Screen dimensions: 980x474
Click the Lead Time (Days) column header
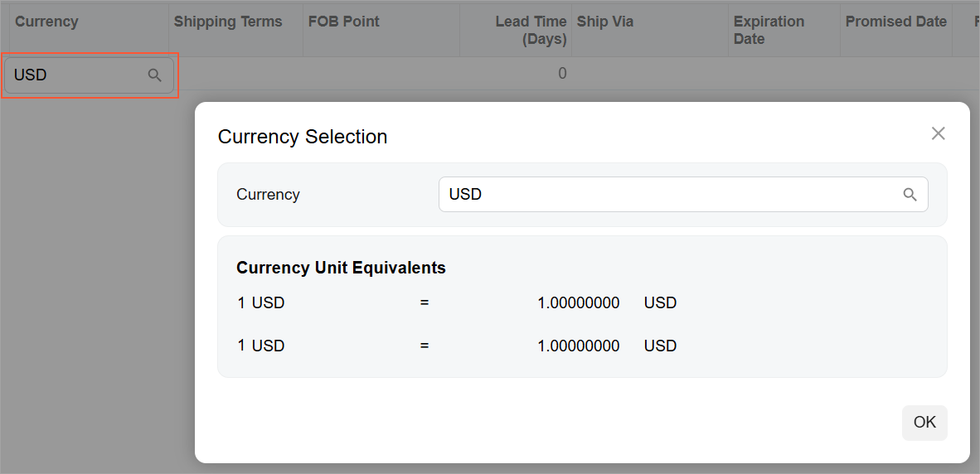(531, 31)
